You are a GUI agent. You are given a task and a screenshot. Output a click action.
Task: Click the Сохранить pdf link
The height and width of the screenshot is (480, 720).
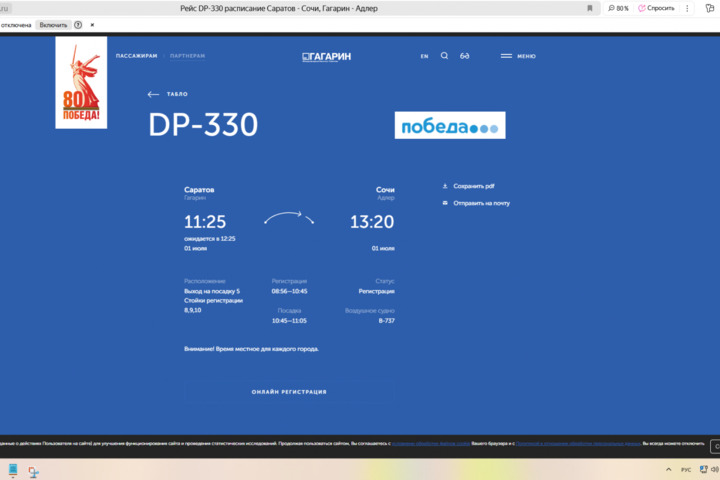point(473,186)
